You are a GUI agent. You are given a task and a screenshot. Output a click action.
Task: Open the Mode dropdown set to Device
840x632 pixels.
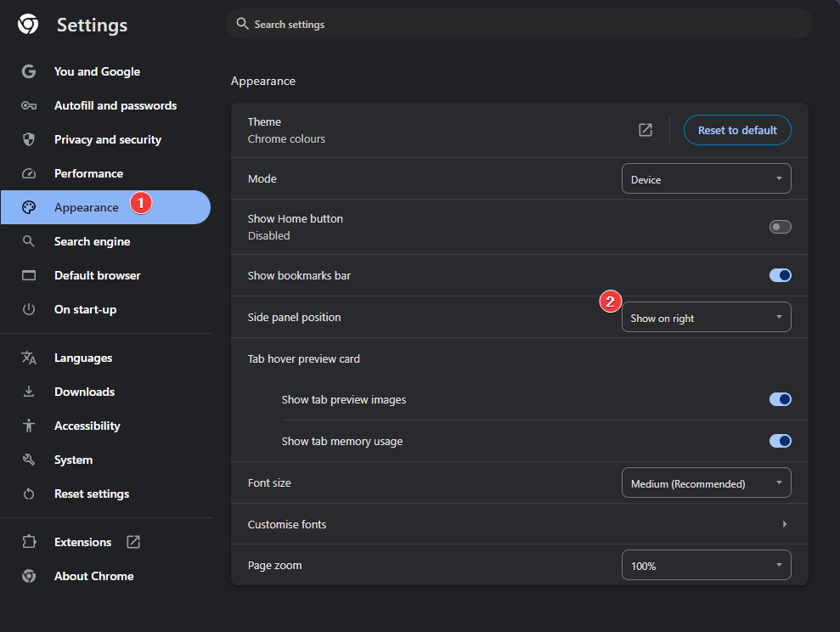[706, 178]
